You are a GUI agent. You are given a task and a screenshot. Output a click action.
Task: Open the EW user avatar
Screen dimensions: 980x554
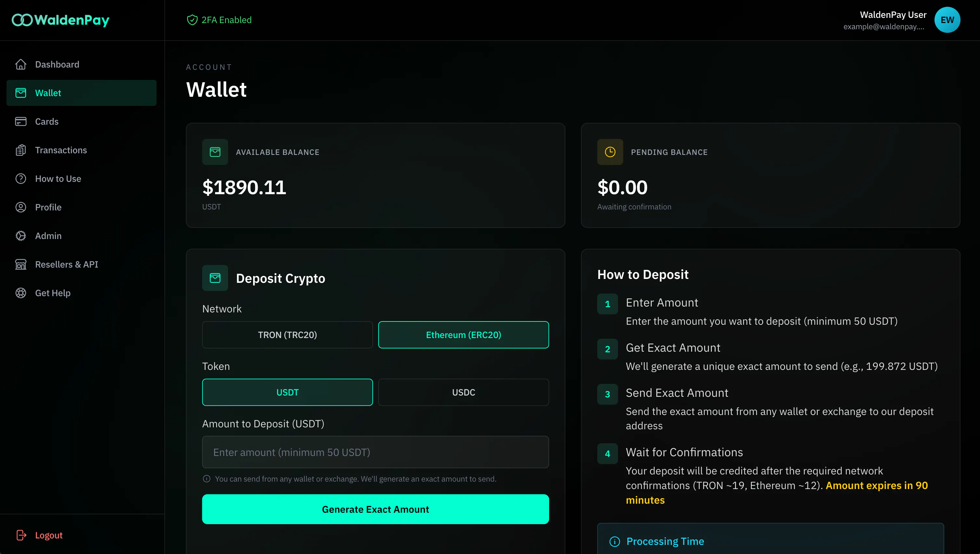pos(947,20)
